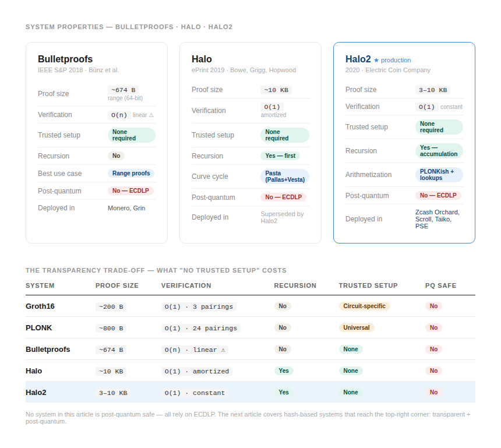The image size is (501, 448).
Task: Click the '~800 B' proof size cell
Action: pyautogui.click(x=111, y=328)
